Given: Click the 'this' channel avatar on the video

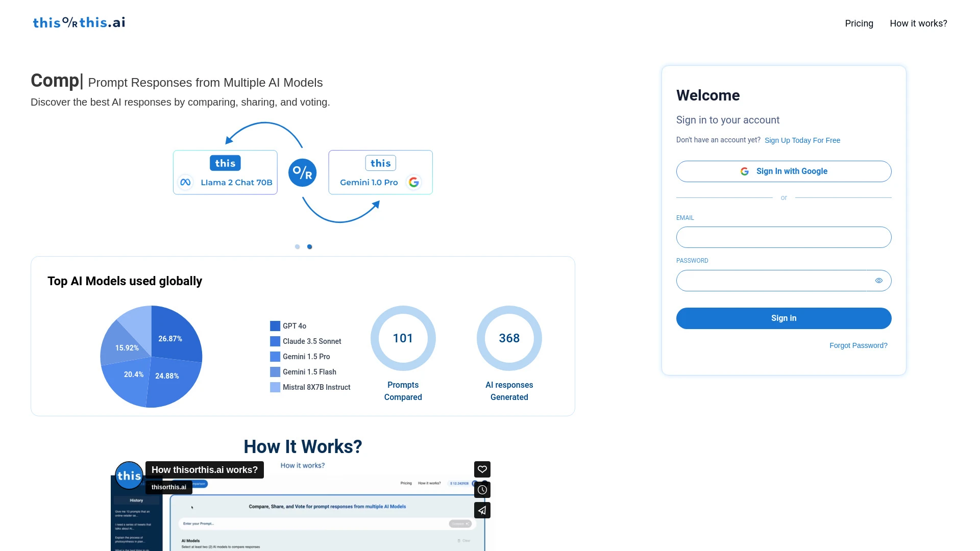Looking at the screenshot, I should (129, 475).
